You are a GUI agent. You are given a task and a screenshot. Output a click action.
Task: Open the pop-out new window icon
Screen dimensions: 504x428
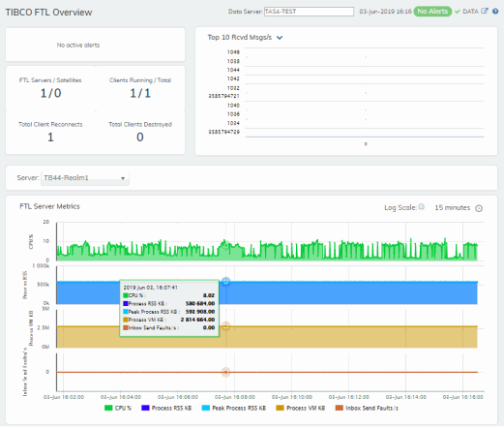click(485, 11)
